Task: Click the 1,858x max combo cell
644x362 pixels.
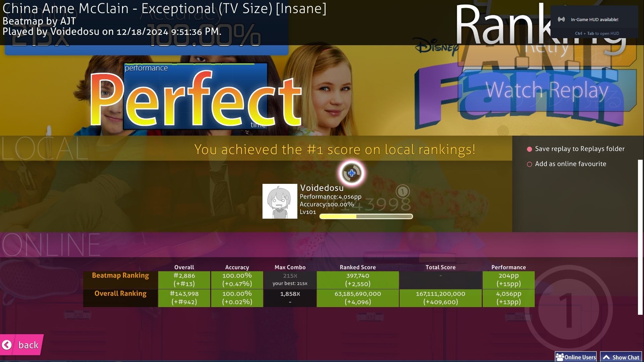Action: click(290, 298)
